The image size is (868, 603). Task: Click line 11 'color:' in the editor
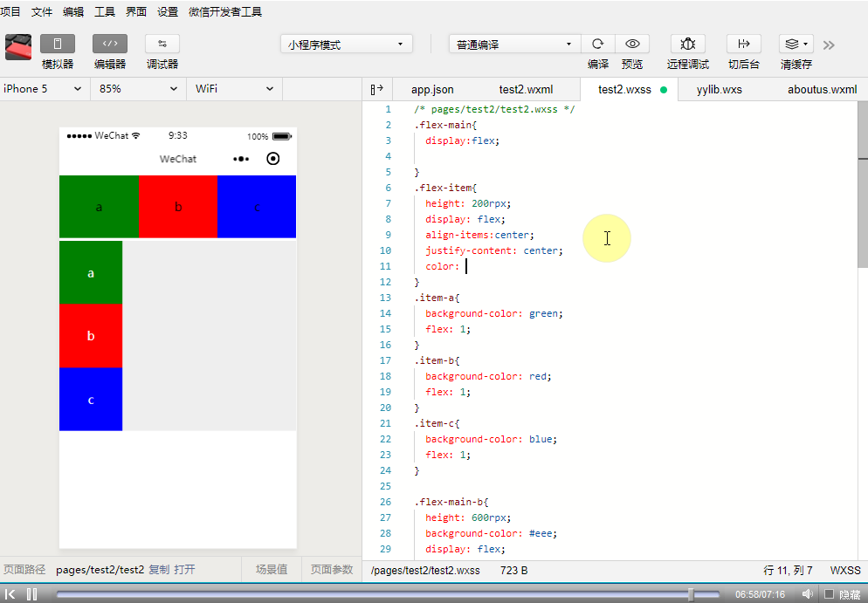tap(443, 266)
